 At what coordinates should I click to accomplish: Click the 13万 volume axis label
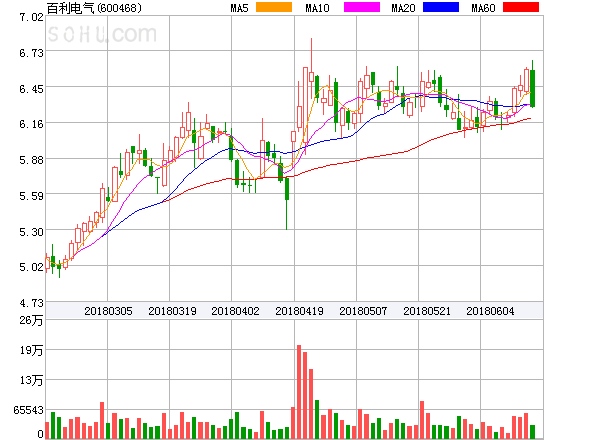tap(31, 380)
